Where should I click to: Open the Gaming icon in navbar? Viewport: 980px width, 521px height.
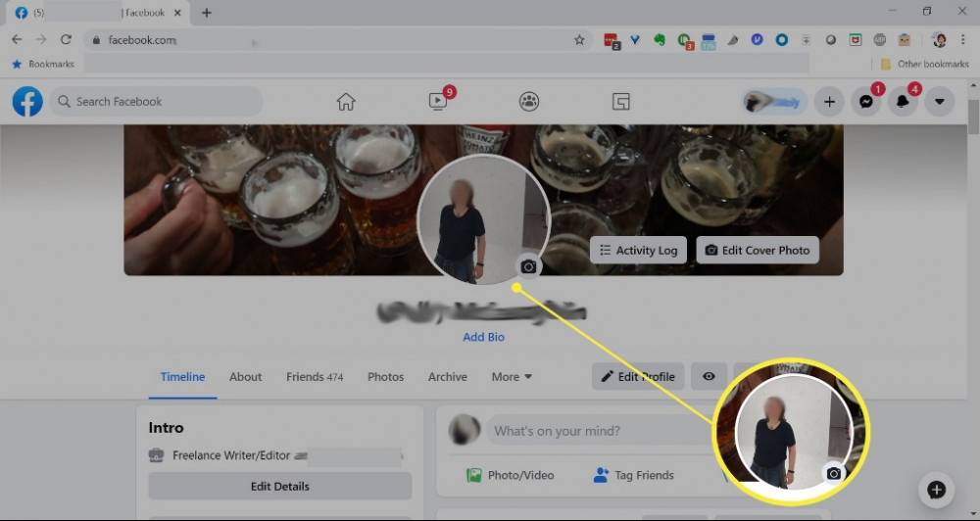click(x=620, y=101)
